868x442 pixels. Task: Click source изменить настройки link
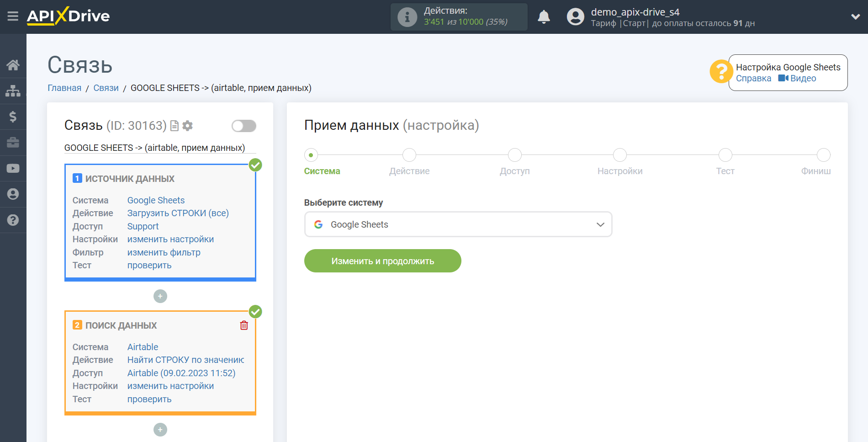(x=170, y=239)
